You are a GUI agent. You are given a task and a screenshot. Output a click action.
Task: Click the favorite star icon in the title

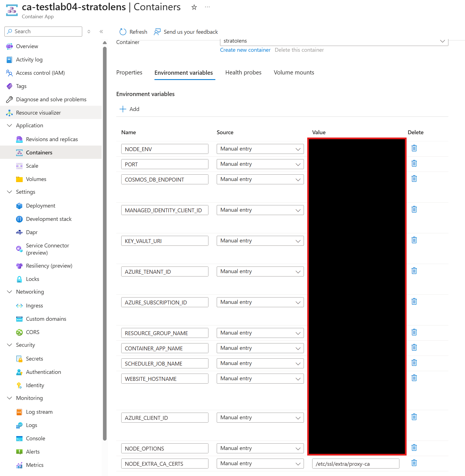[194, 7]
